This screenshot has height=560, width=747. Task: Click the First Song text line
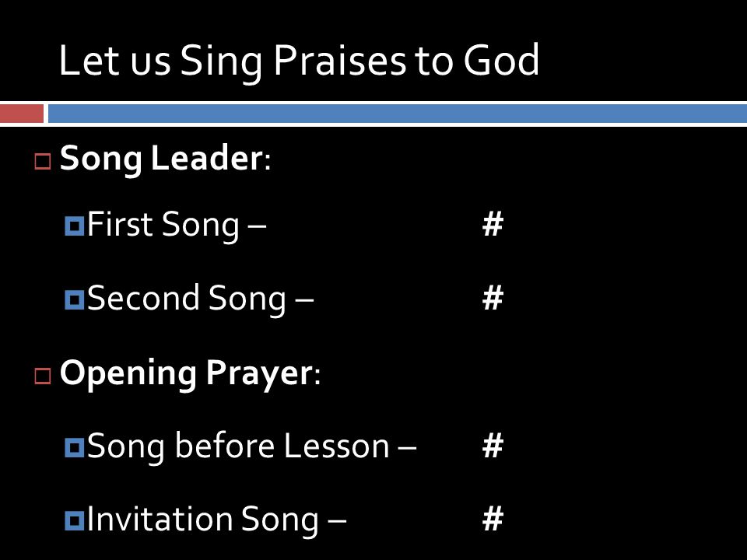[x=177, y=225]
